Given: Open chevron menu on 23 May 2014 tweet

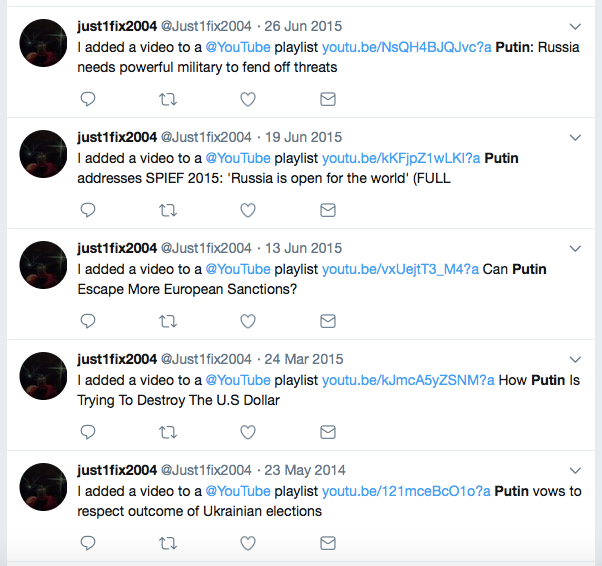Looking at the screenshot, I should click(x=575, y=470).
